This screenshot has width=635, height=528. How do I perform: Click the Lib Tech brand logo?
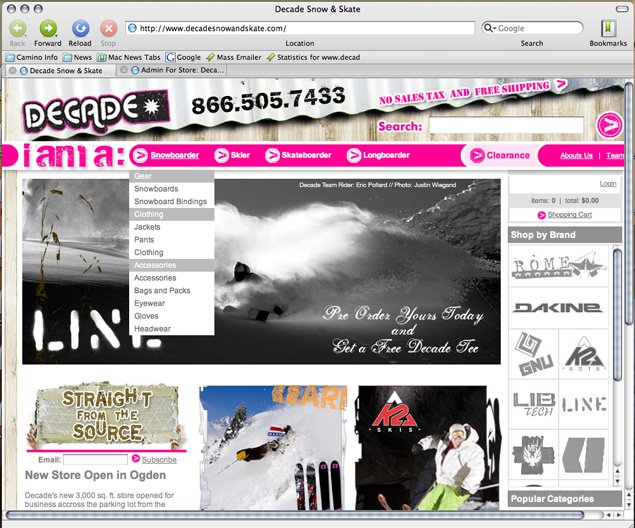[534, 404]
